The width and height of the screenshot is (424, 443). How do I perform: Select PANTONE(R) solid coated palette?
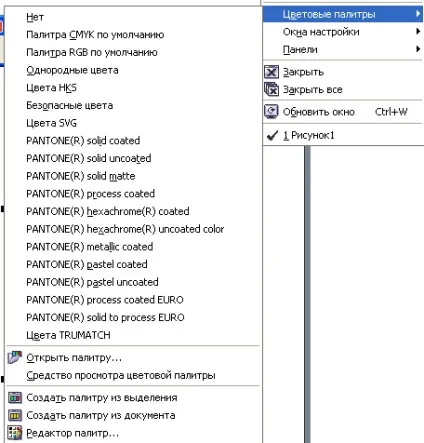133,141
